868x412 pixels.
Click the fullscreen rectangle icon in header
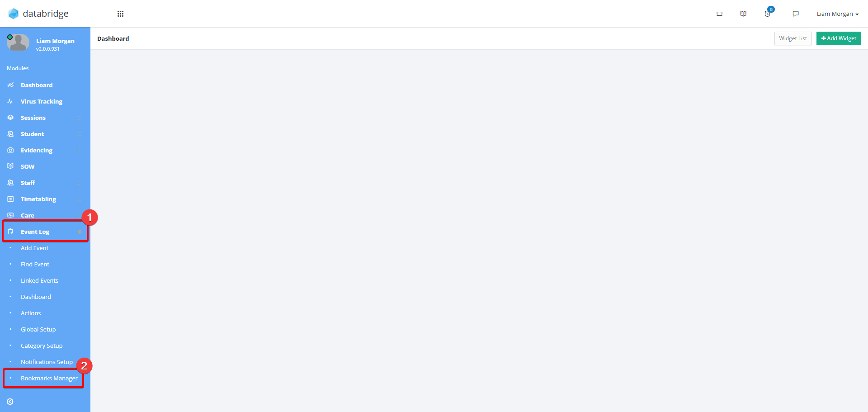[x=719, y=14]
